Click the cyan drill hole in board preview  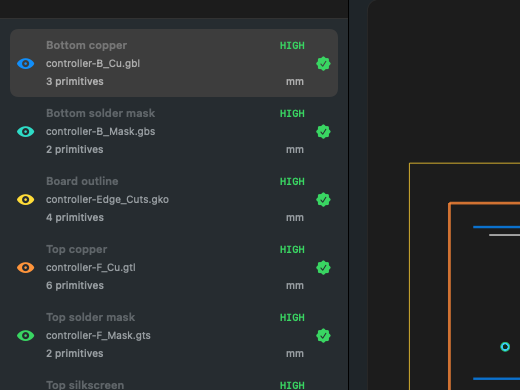click(x=505, y=347)
